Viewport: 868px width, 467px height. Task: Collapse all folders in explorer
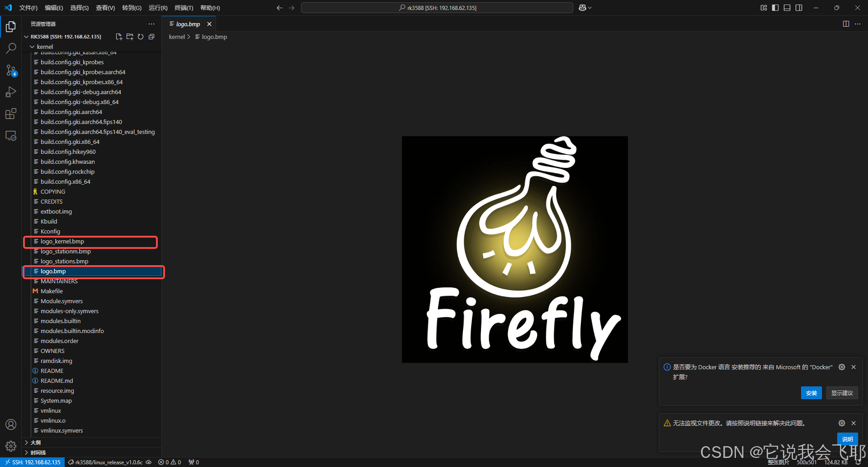(x=151, y=37)
